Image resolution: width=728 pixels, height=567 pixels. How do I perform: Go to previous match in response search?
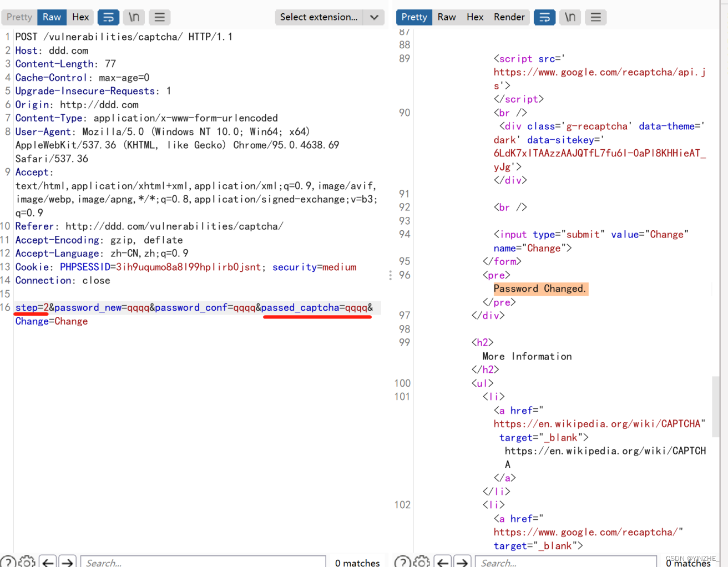pos(443,562)
